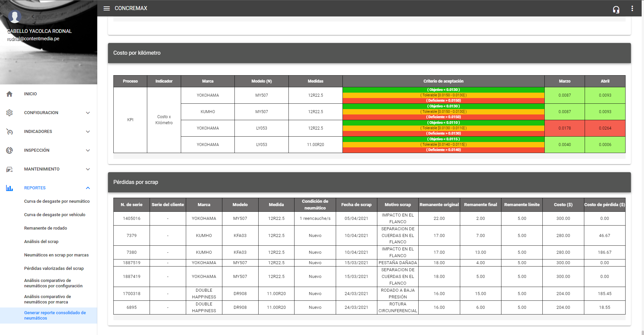644x335 pixels.
Task: Expand the MANTENIMIENTO chevron
Action: (x=88, y=169)
